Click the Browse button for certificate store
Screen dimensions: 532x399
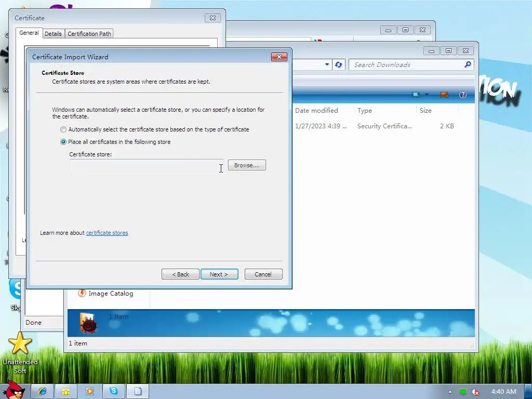(x=247, y=165)
